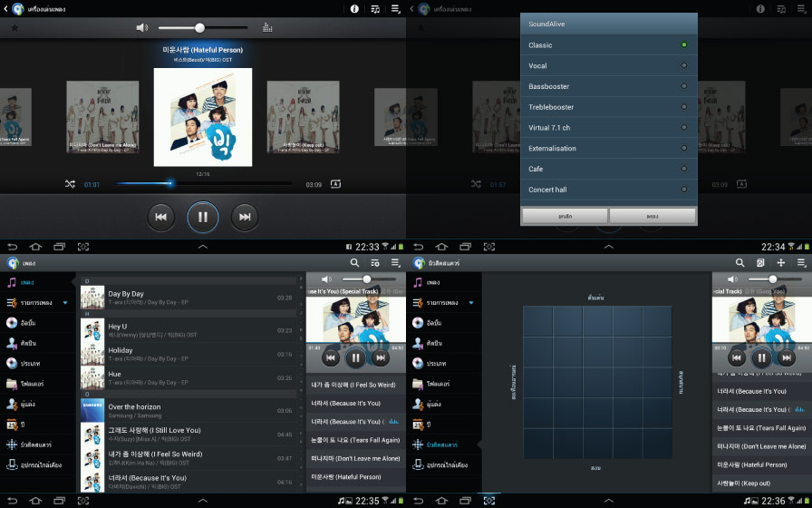Open Music Square entry in 22:35 sidebar
Image resolution: width=812 pixels, height=508 pixels.
click(x=38, y=444)
